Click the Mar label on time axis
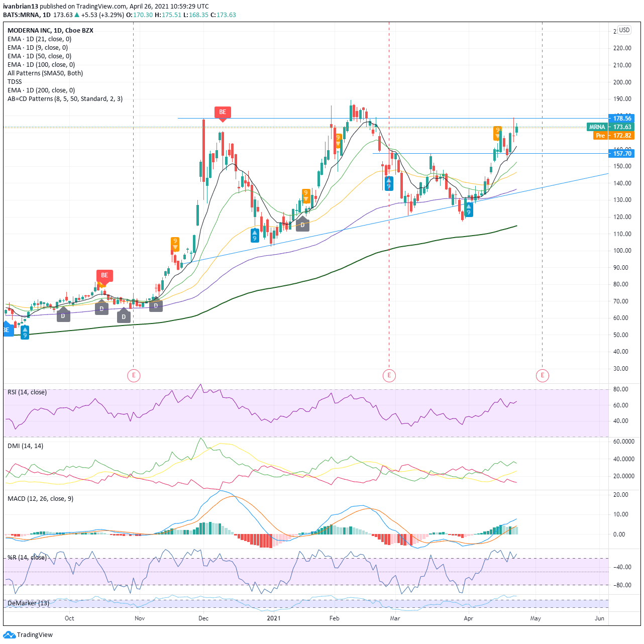Viewport: 644px width, 644px height. point(395,618)
